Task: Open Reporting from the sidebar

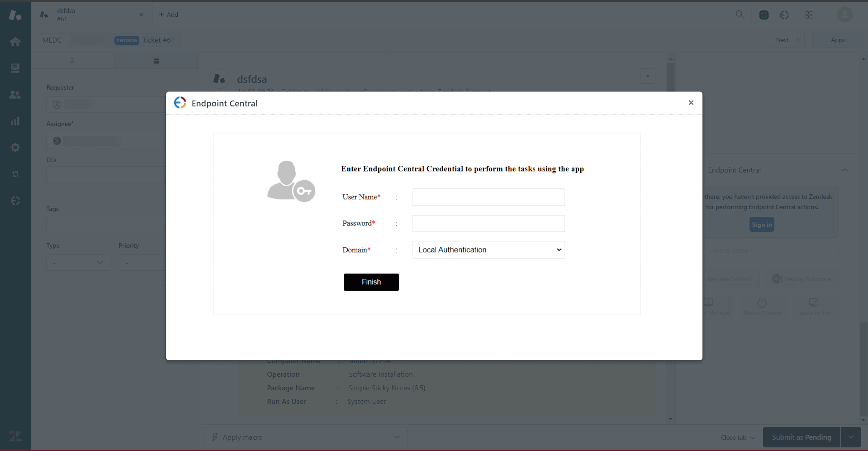Action: click(15, 121)
